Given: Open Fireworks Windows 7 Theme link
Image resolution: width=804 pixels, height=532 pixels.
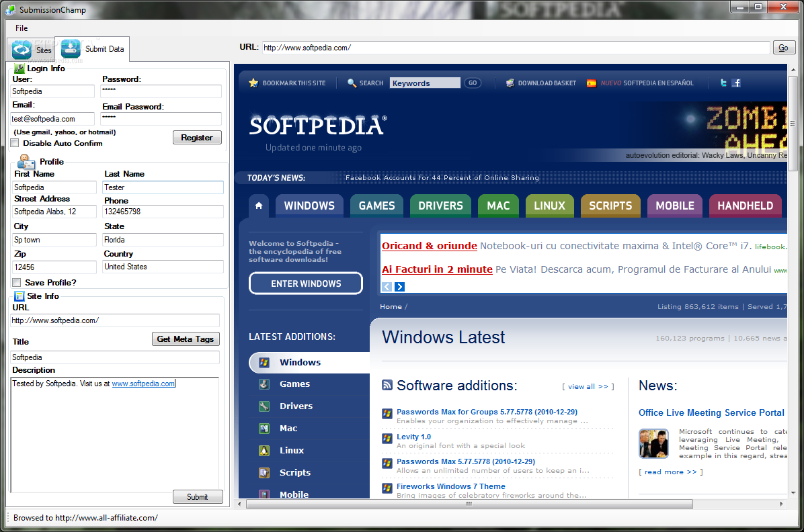Looking at the screenshot, I should click(450, 486).
